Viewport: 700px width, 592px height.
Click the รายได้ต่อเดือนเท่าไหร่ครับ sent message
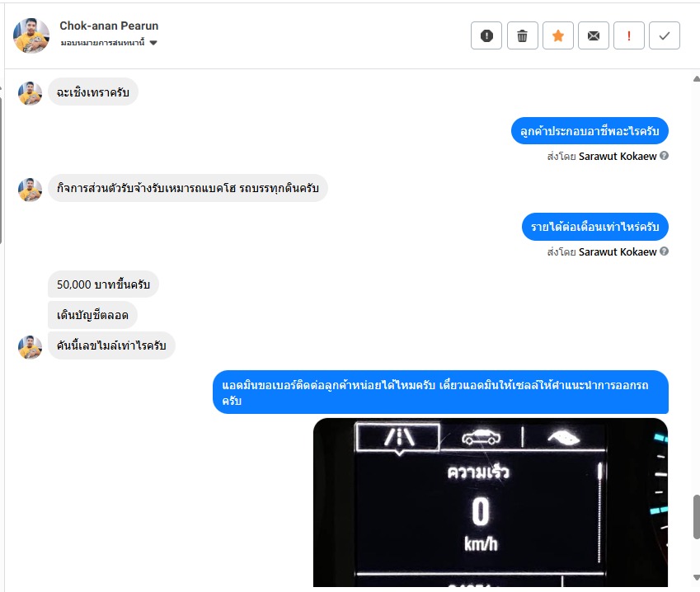point(594,227)
